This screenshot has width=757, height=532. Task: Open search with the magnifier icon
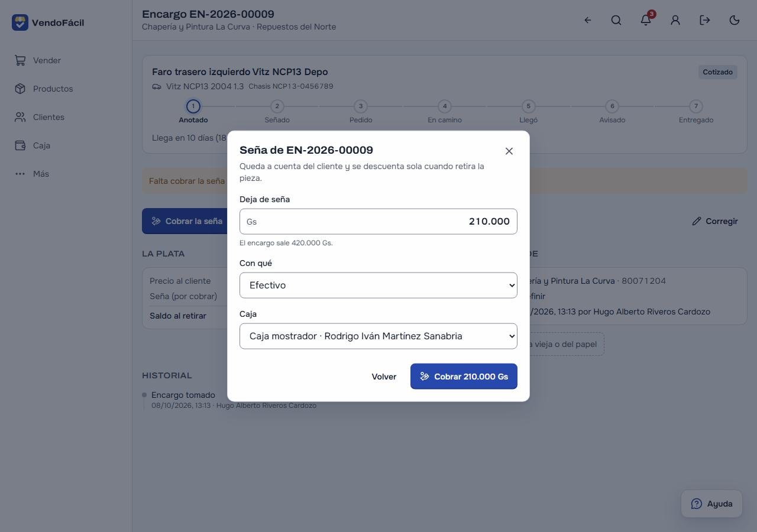pyautogui.click(x=616, y=20)
